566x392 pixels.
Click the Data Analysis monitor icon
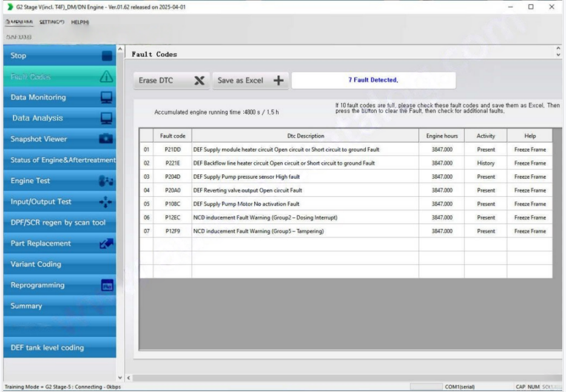pos(106,118)
